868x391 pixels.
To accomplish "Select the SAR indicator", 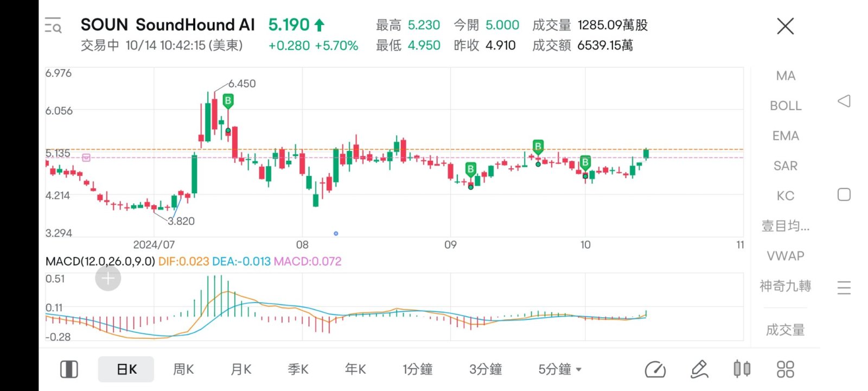I will click(786, 166).
